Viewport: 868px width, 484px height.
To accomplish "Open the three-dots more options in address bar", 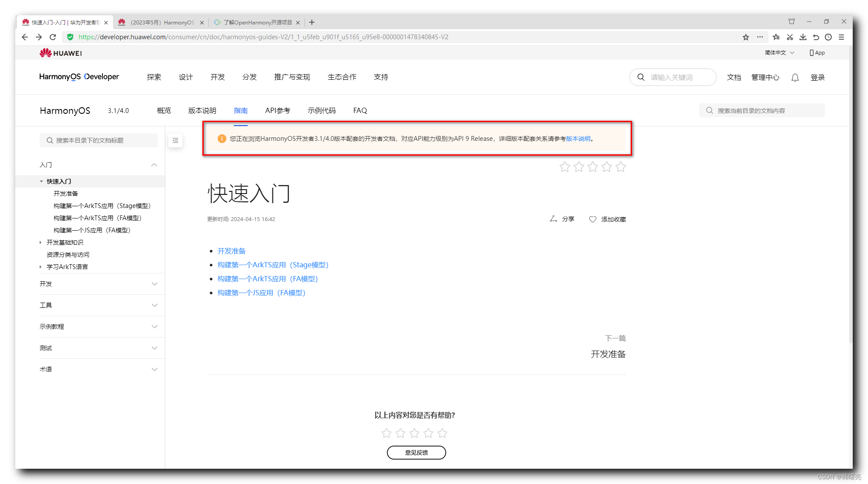I will click(760, 37).
